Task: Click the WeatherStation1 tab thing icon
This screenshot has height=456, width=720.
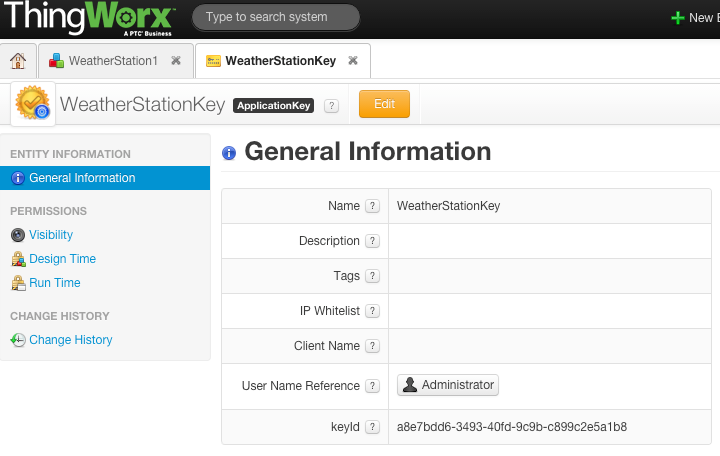Action: [56, 61]
